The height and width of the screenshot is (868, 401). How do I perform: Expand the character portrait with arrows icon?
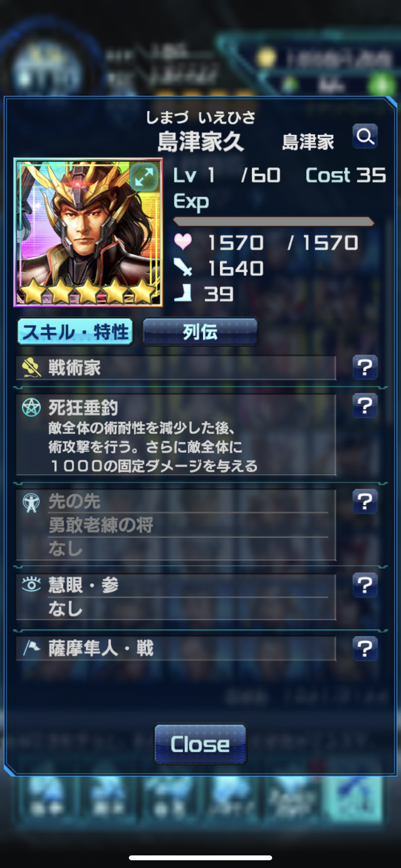click(x=144, y=177)
